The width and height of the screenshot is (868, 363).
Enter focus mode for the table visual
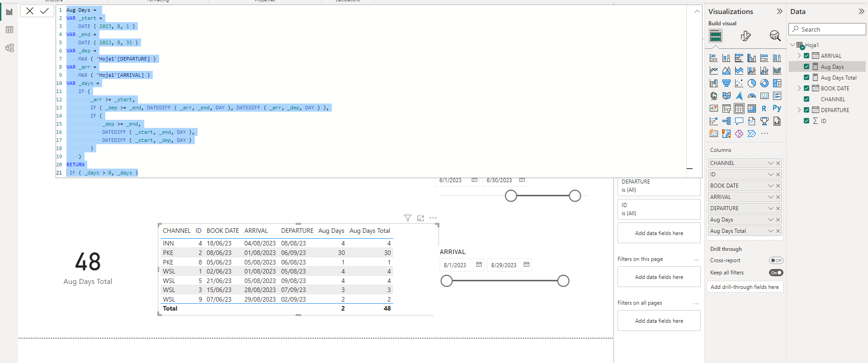click(x=420, y=218)
